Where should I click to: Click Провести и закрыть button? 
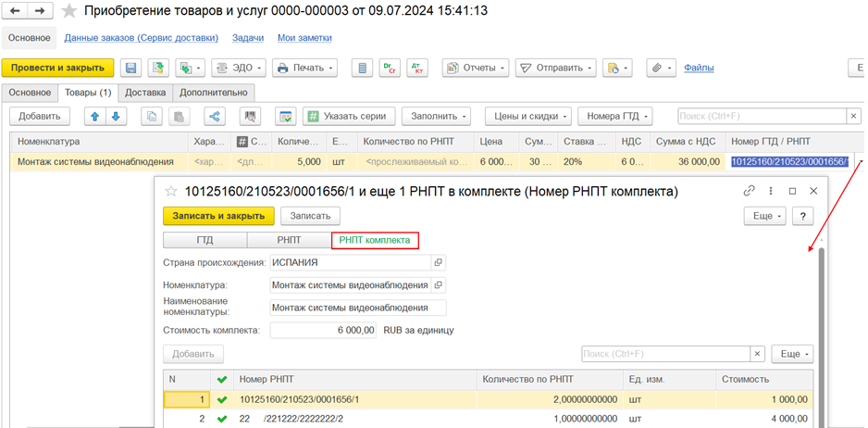57,68
